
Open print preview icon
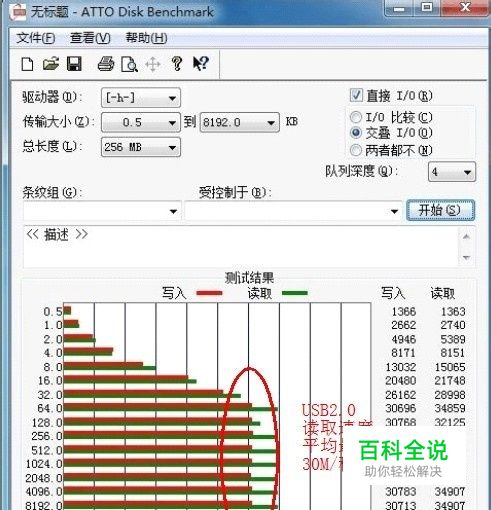(129, 64)
